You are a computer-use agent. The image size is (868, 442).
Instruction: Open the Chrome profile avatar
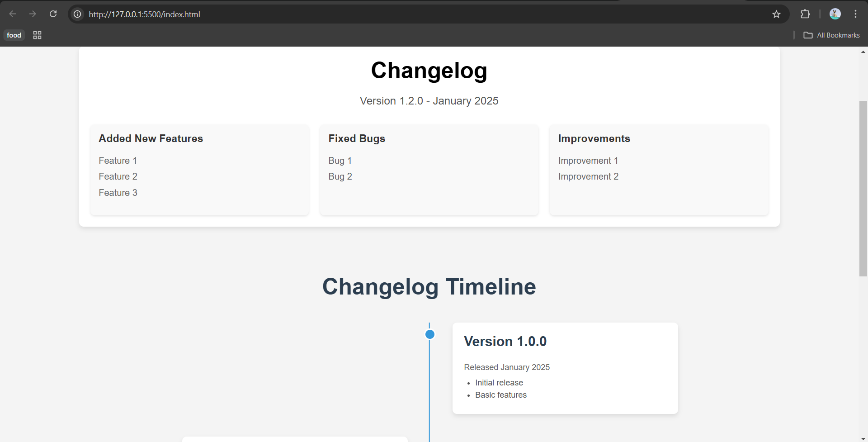[835, 14]
